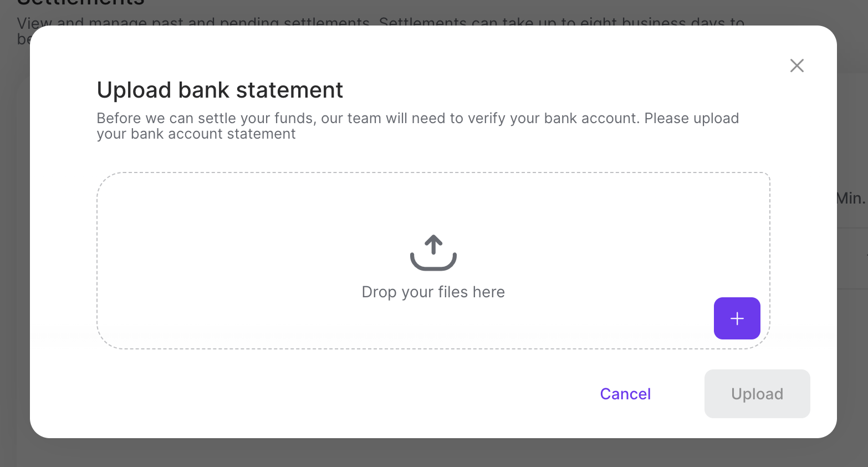The image size is (868, 467).
Task: Choose the close cross icon at top right
Action: tap(796, 65)
